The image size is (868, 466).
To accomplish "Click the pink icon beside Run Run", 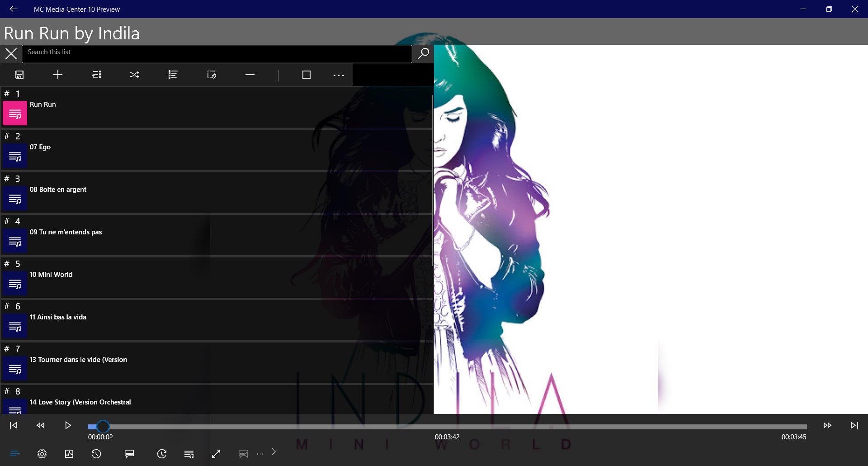I will coord(15,113).
